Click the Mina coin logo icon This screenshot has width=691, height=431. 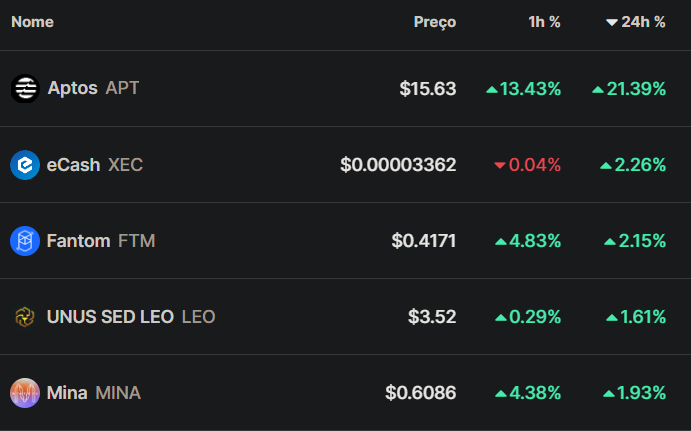pyautogui.click(x=25, y=393)
